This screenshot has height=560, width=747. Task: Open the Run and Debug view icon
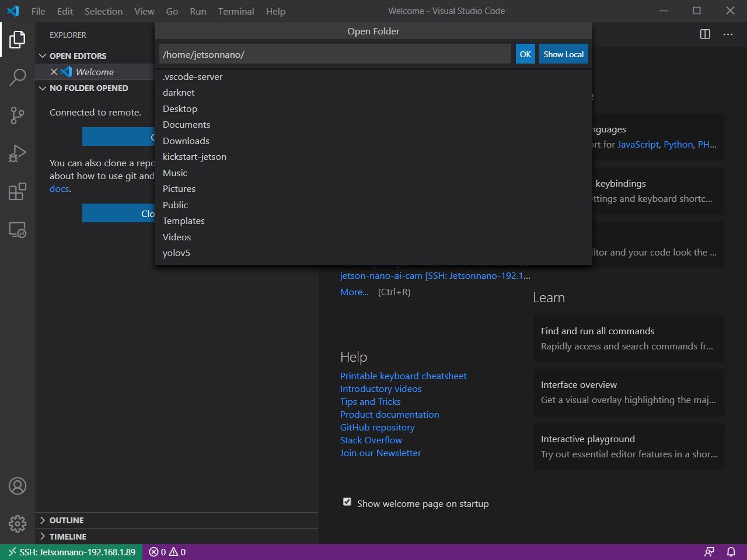[x=18, y=153]
